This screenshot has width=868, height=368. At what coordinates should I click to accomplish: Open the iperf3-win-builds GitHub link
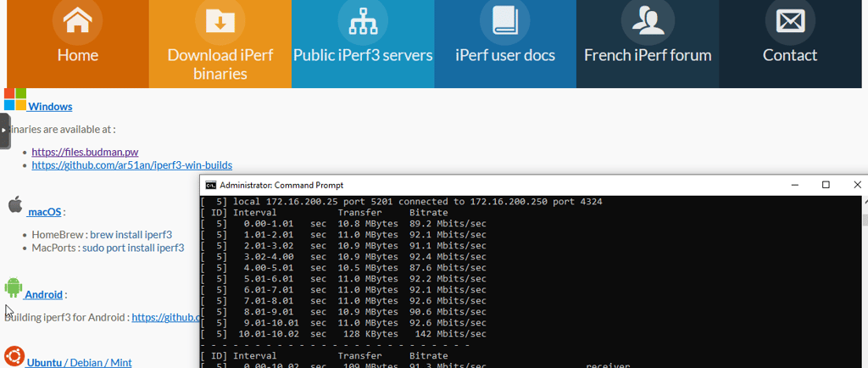[131, 164]
